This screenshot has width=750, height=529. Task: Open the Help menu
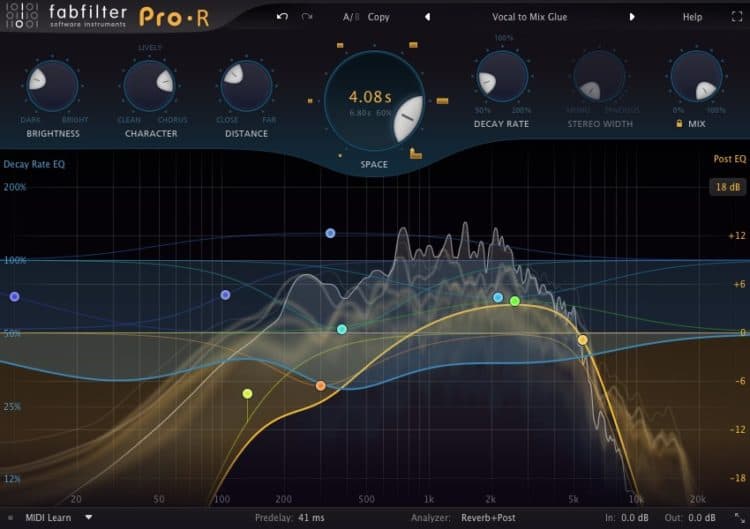point(692,17)
